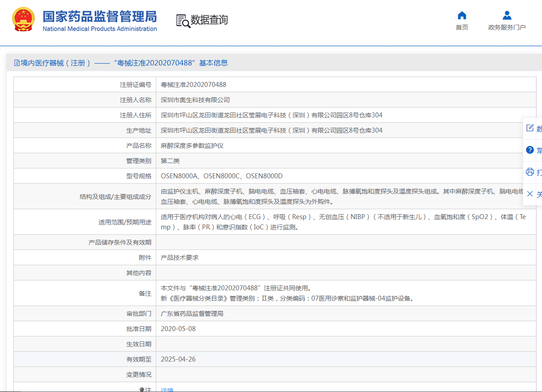Click the 变更情况 label cell

click(85, 375)
